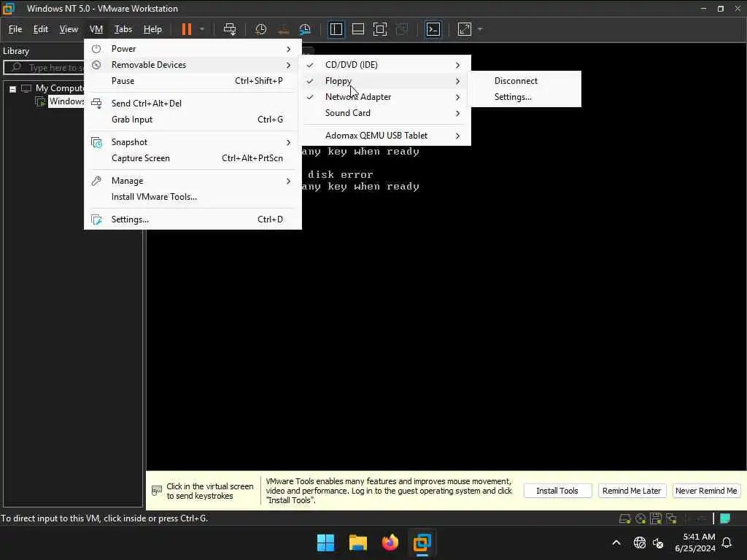
Task: Choose Capture Screen menu entry
Action: (x=193, y=158)
